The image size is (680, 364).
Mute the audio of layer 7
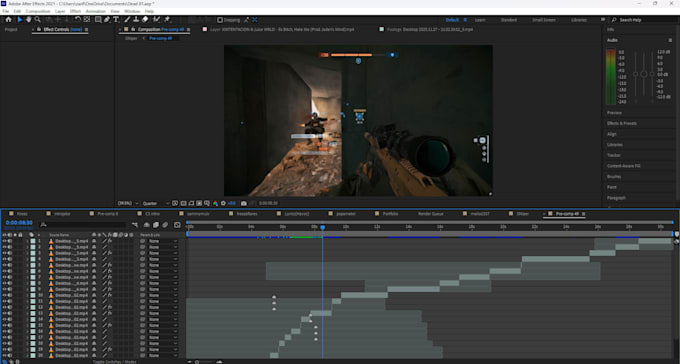click(10, 277)
